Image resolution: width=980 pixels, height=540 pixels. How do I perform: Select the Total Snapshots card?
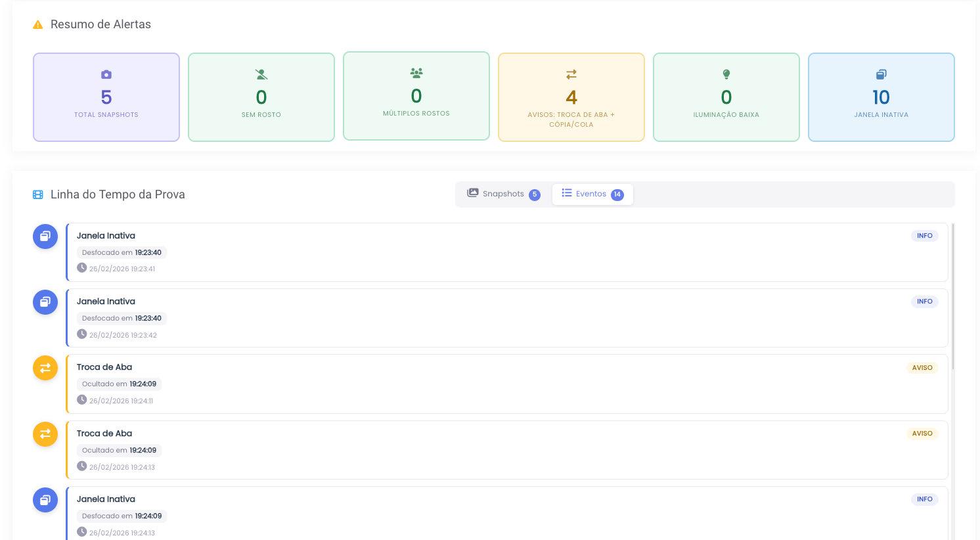pyautogui.click(x=106, y=97)
